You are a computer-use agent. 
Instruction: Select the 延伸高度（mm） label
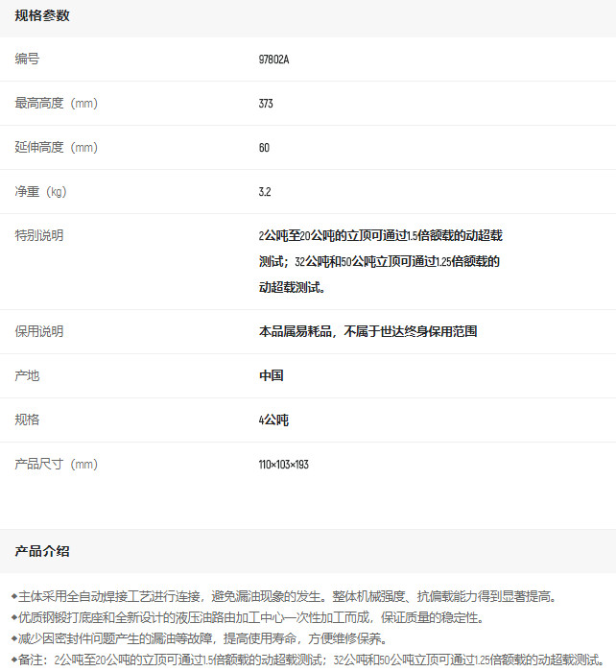(57, 148)
